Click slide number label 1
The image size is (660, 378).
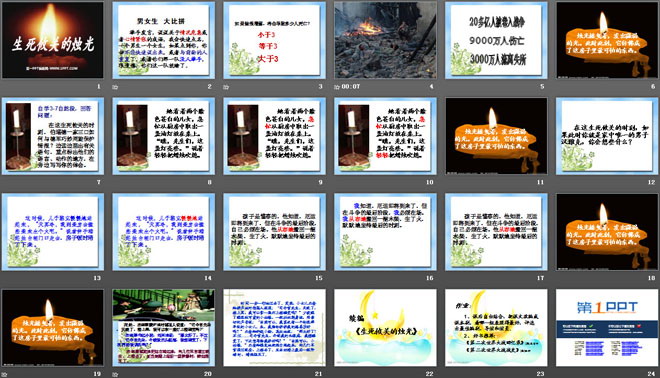pos(99,86)
